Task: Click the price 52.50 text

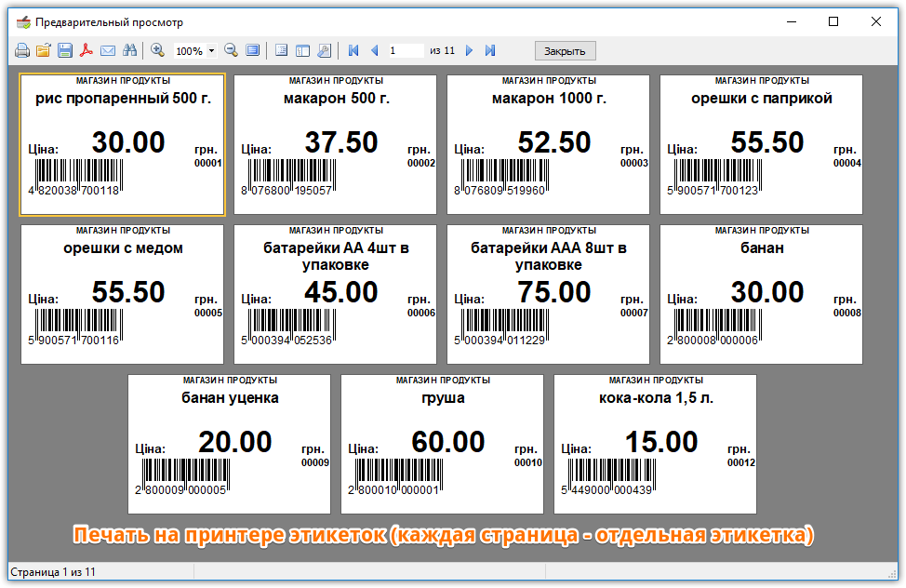Action: pos(554,142)
